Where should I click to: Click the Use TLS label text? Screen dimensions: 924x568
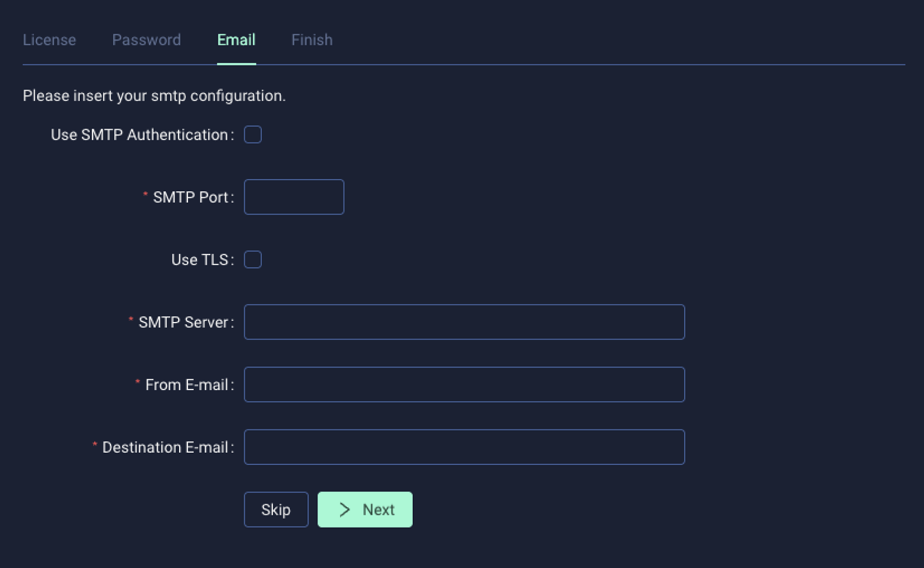click(200, 259)
